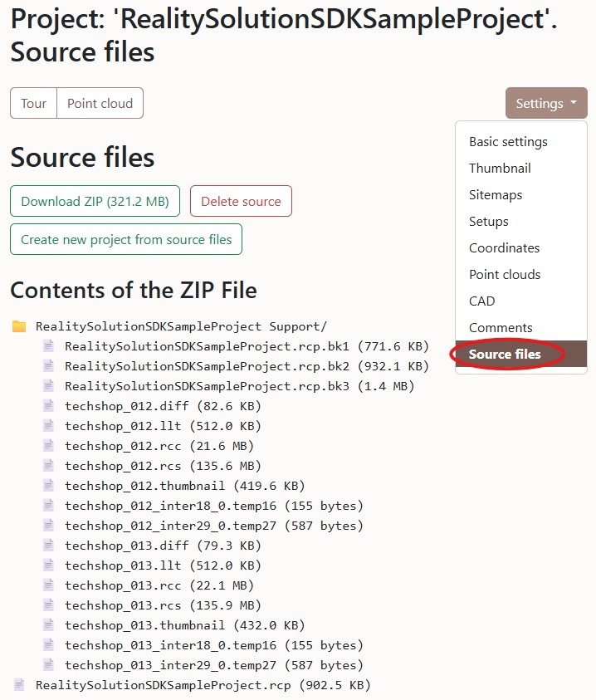Switch to the Tour view
This screenshot has height=700, width=596.
34,104
